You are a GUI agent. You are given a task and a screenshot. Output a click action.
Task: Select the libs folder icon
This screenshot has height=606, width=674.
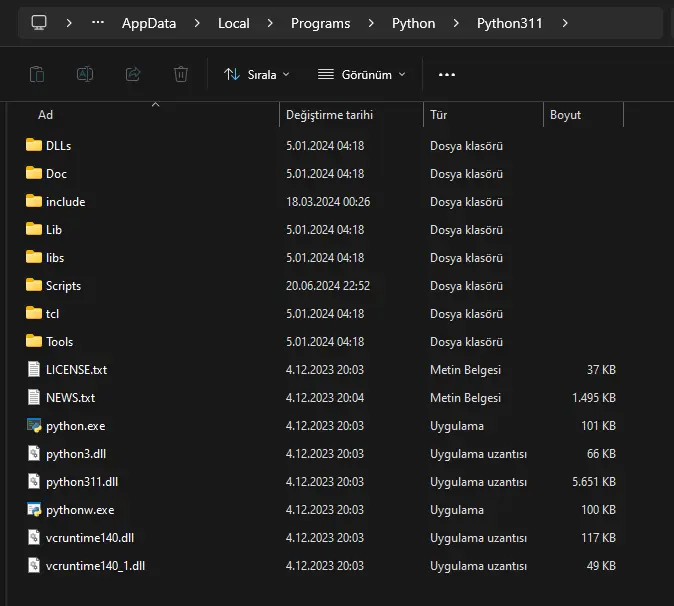pos(34,257)
